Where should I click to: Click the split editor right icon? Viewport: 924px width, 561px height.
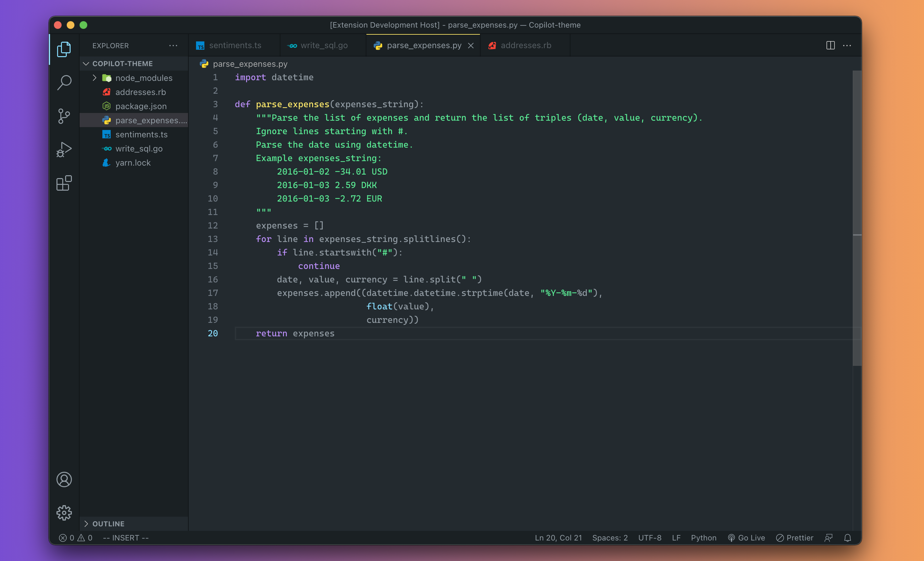pyautogui.click(x=830, y=45)
